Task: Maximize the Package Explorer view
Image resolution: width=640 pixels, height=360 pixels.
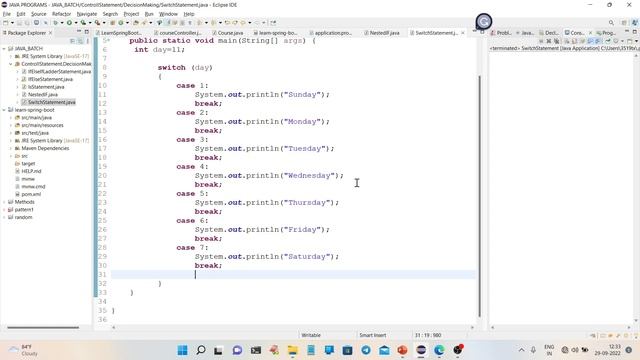Action: point(87,32)
